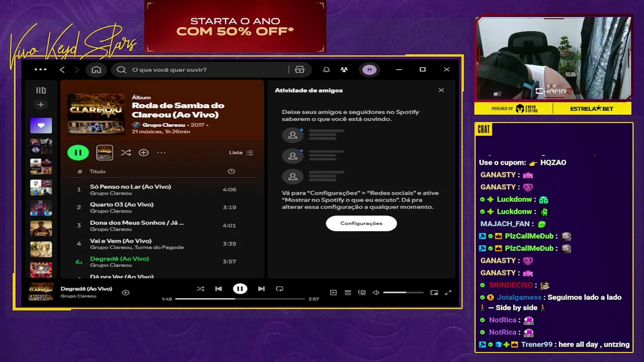This screenshot has height=362, width=644.
Task: Open Grupo Clareou link in now-playing bar
Action: 78,296
